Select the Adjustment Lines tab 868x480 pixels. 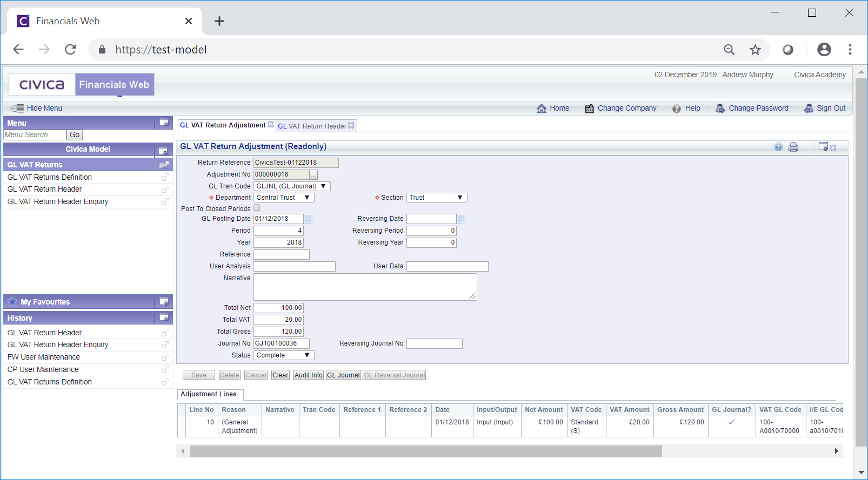(210, 394)
